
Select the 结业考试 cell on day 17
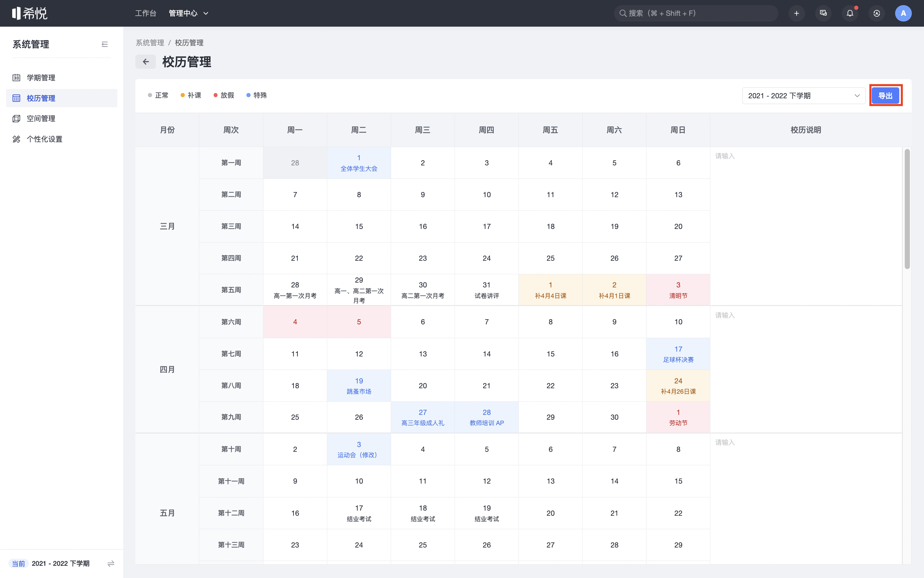(359, 513)
